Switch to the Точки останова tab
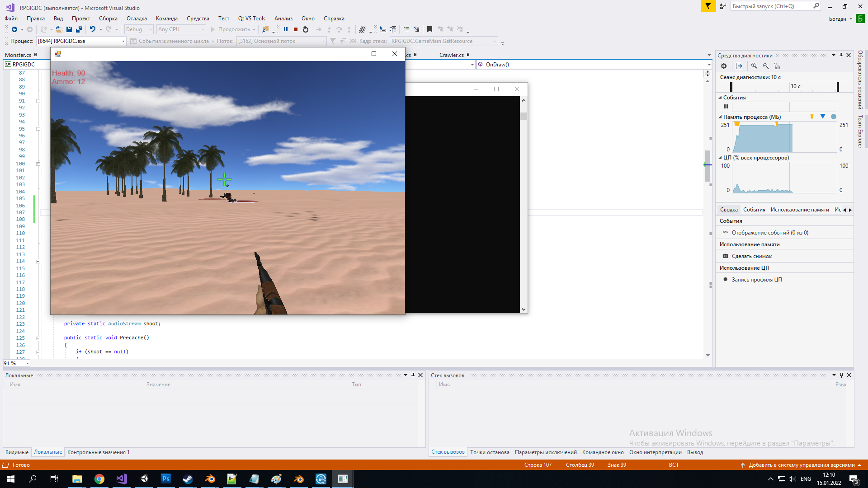Image resolution: width=868 pixels, height=488 pixels. (x=489, y=452)
